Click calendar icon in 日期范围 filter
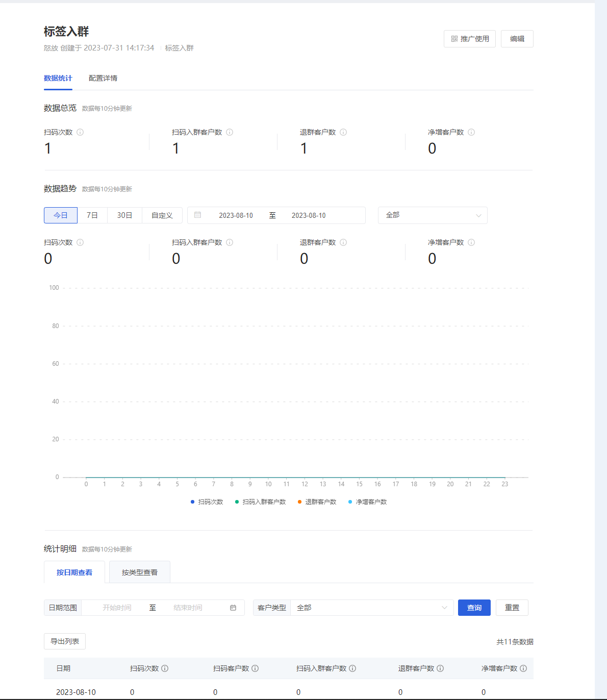Screen dimensions: 607x700 coord(233,608)
